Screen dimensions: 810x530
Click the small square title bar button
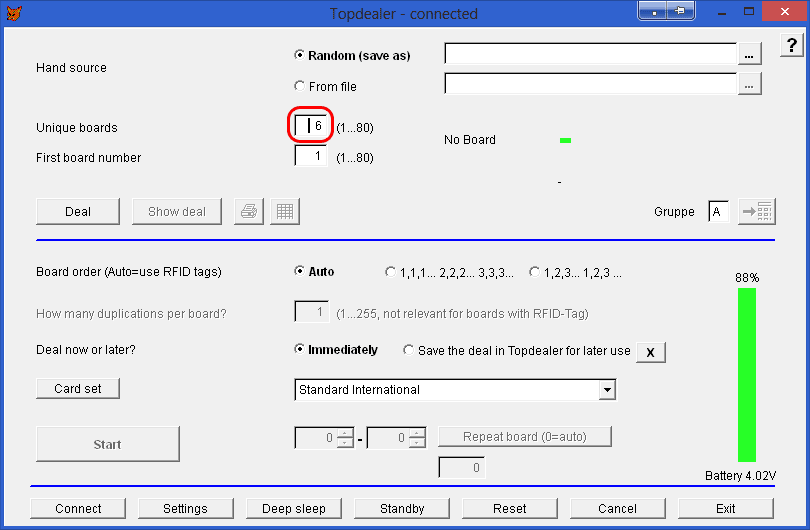click(653, 11)
